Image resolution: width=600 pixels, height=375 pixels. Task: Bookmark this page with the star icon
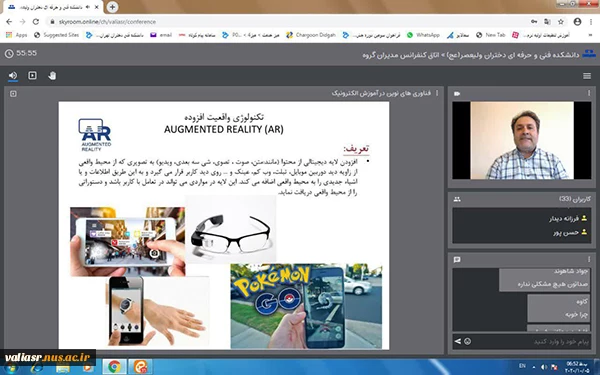561,22
